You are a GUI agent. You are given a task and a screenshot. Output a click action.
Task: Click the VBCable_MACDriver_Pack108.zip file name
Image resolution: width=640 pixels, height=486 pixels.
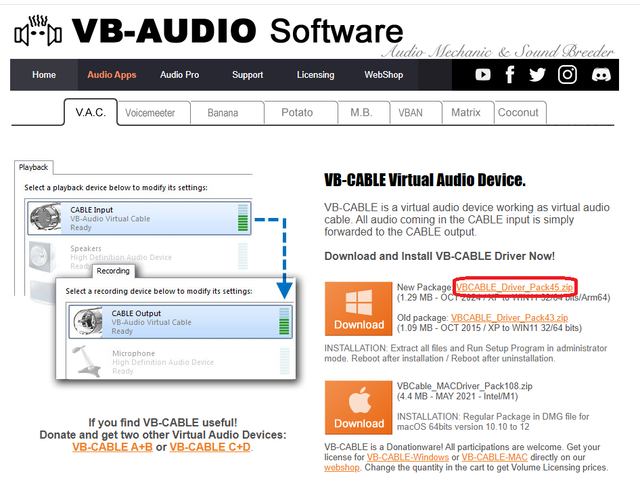(x=464, y=386)
